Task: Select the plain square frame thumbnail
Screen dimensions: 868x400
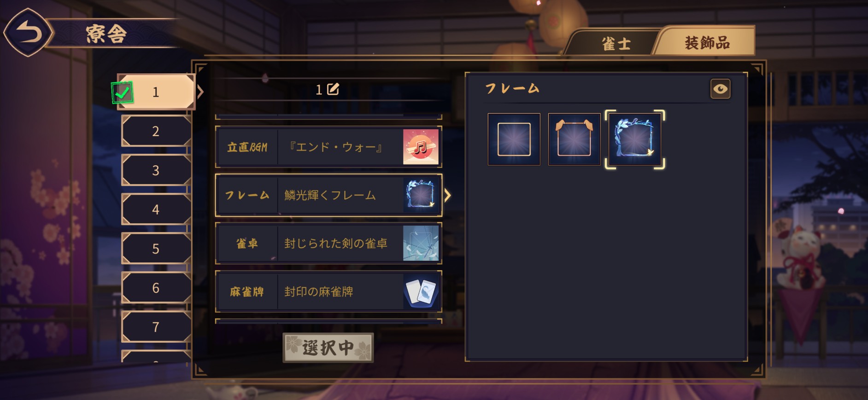Action: tap(514, 139)
